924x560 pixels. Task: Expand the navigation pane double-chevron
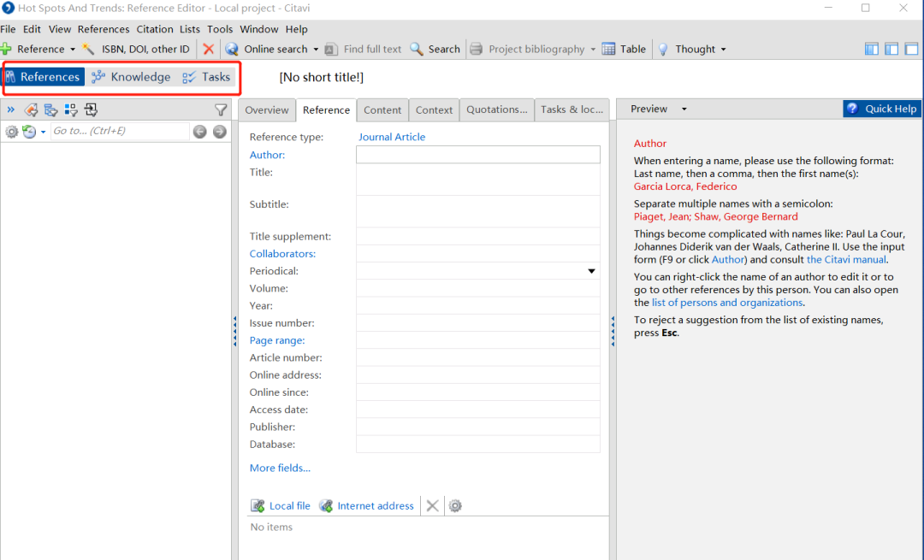point(10,109)
